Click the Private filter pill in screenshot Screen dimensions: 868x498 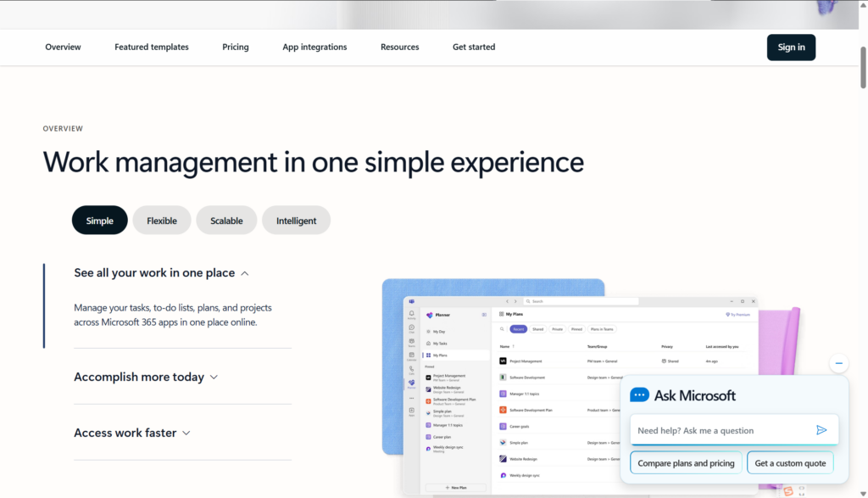pyautogui.click(x=557, y=329)
